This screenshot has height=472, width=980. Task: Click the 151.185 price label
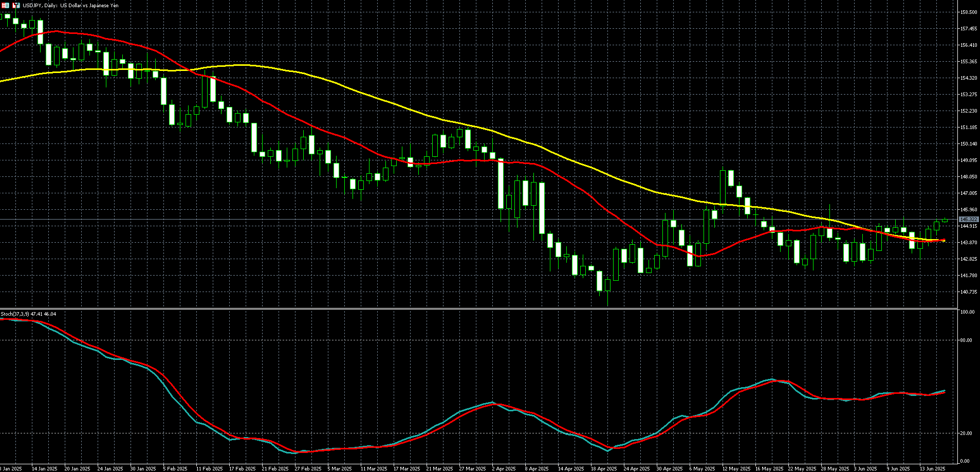tap(969, 128)
